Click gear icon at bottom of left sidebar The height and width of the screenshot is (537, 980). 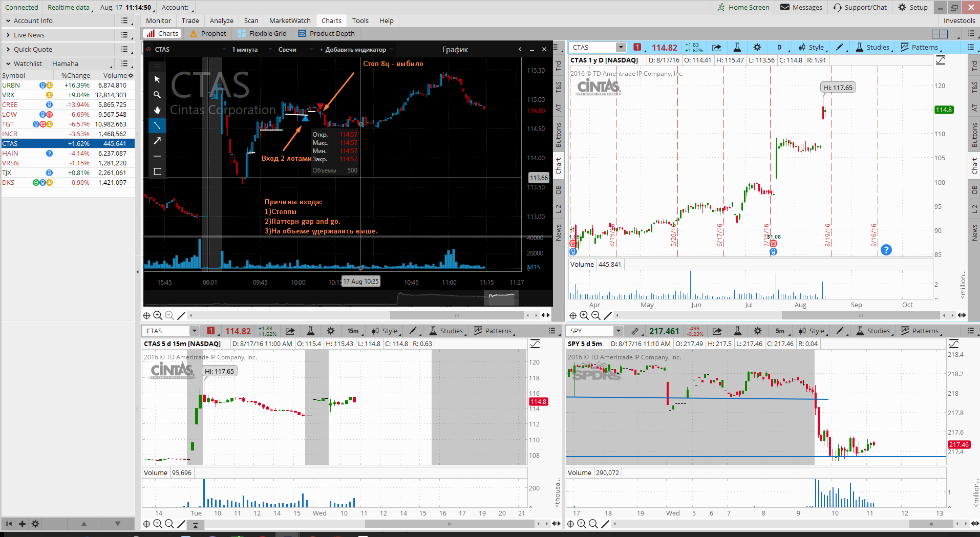[x=35, y=524]
